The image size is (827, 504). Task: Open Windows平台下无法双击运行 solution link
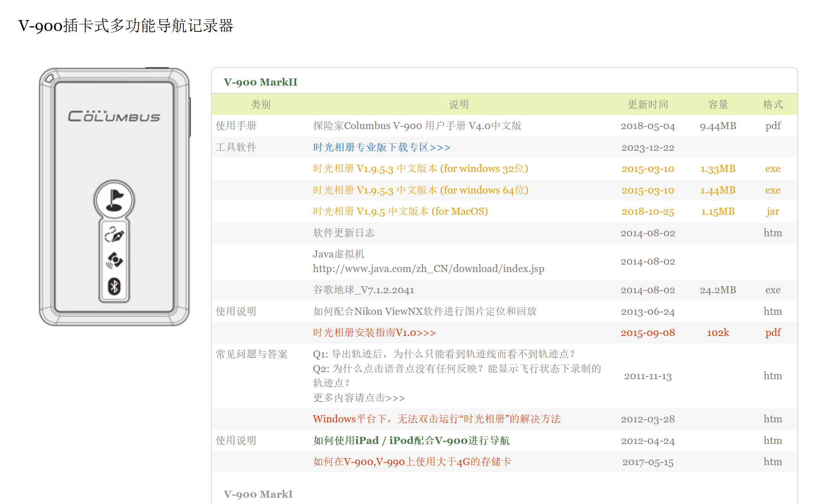pyautogui.click(x=437, y=419)
